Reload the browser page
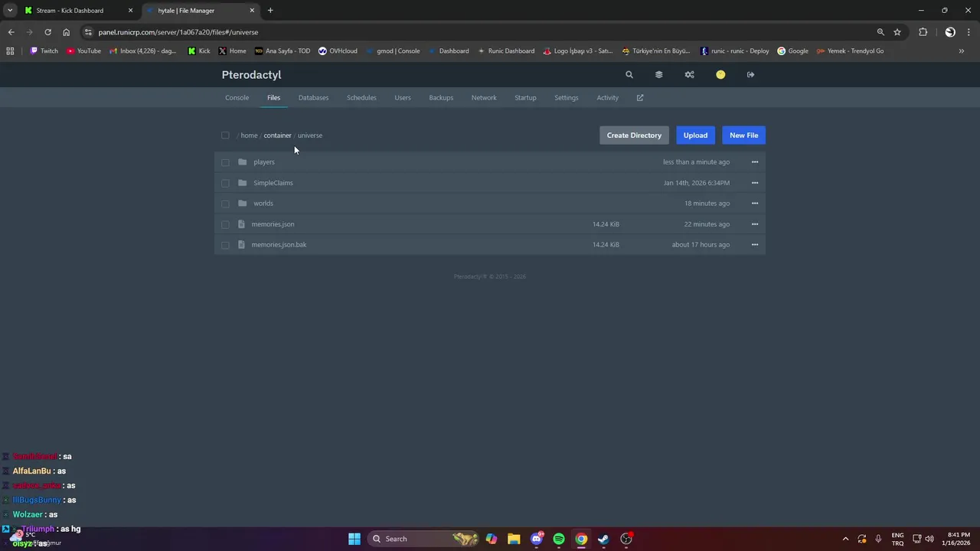This screenshot has height=551, width=980. 47,32
